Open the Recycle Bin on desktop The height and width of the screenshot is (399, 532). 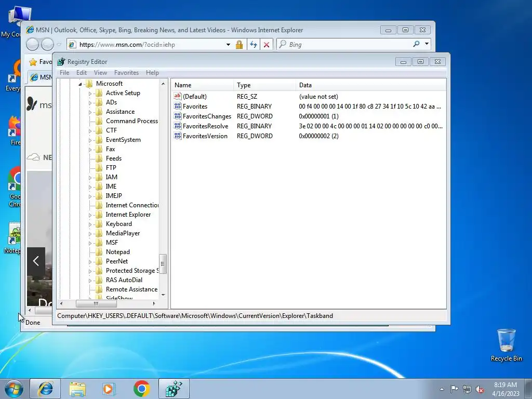point(506,345)
